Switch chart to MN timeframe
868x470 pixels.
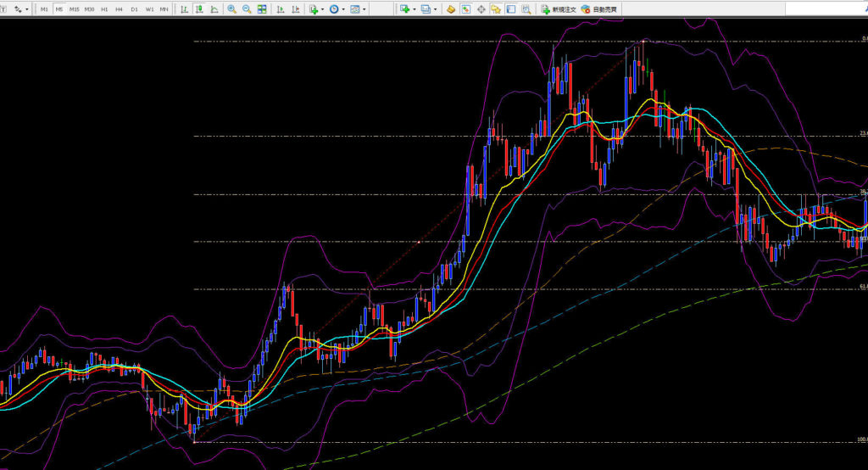(x=164, y=9)
